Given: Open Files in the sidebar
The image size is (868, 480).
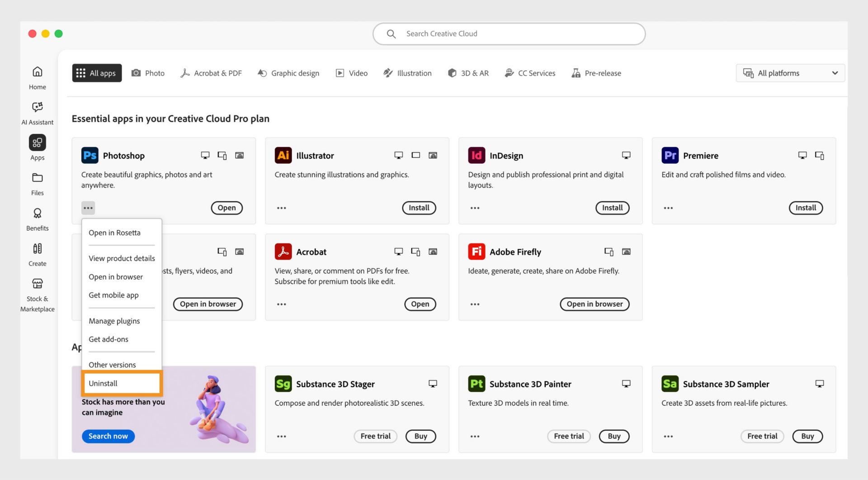Looking at the screenshot, I should point(37,184).
